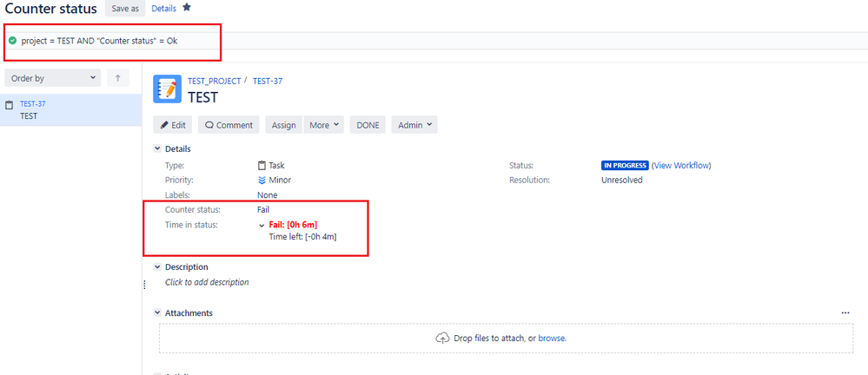Click the Counter status value Fail
This screenshot has height=375, width=868.
(x=263, y=209)
